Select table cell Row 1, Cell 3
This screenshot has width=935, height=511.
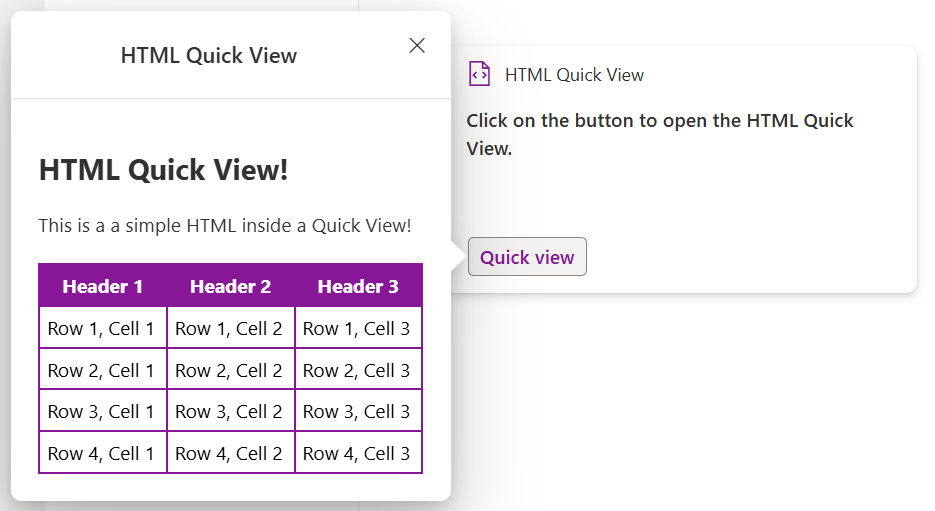357,328
